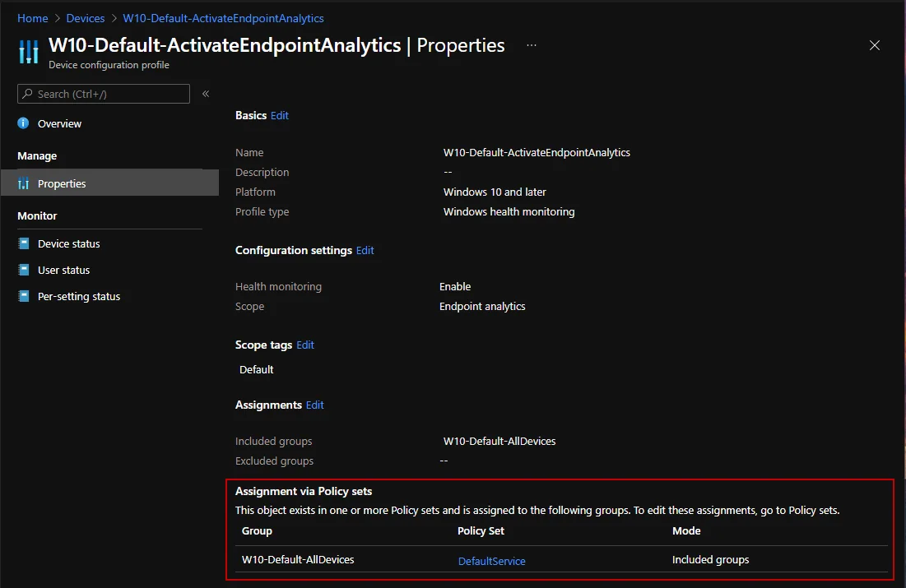Go to Devices breadcrumb
906x588 pixels.
click(86, 18)
